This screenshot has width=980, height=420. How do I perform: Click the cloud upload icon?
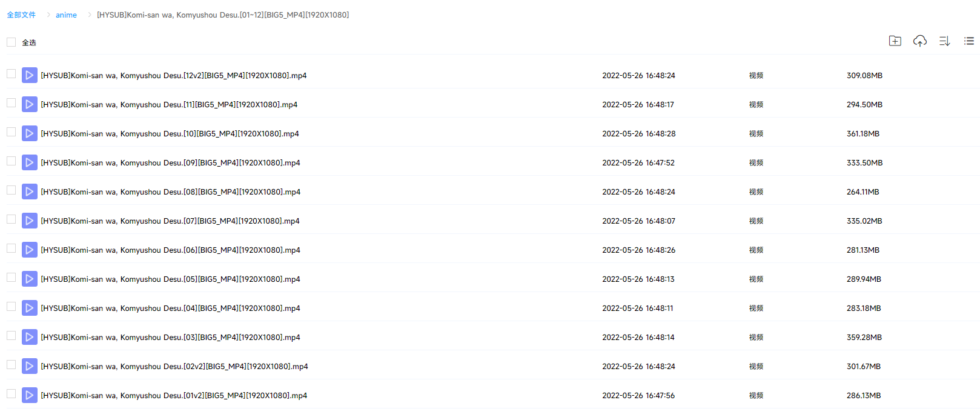919,41
